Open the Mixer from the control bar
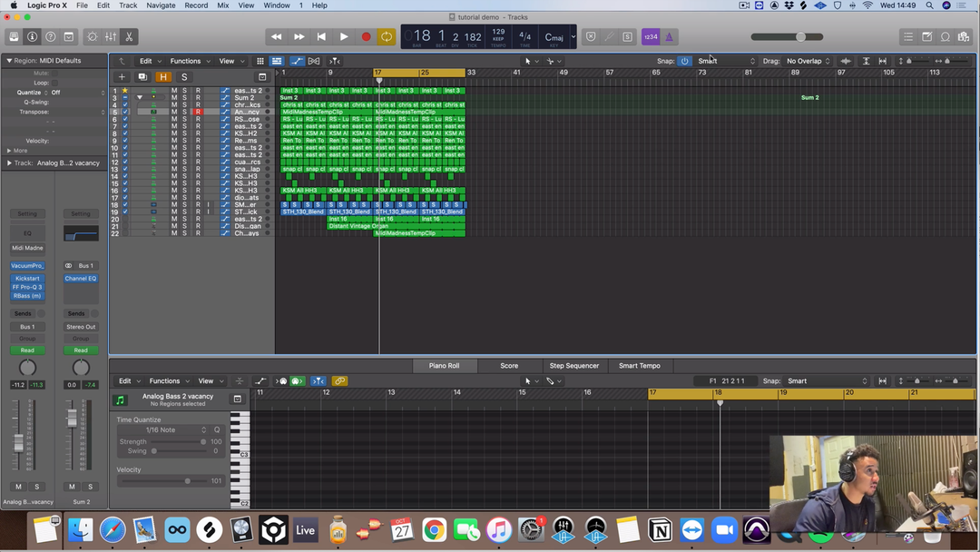 [111, 37]
